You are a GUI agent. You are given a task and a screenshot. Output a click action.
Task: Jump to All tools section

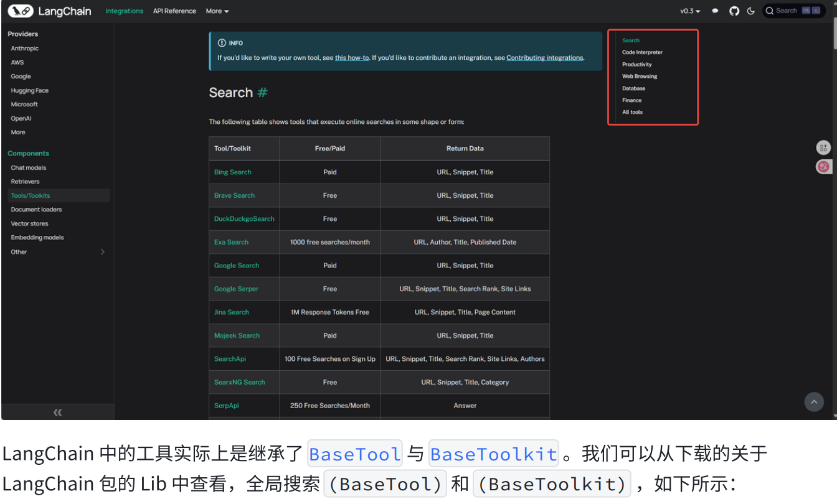pyautogui.click(x=632, y=112)
